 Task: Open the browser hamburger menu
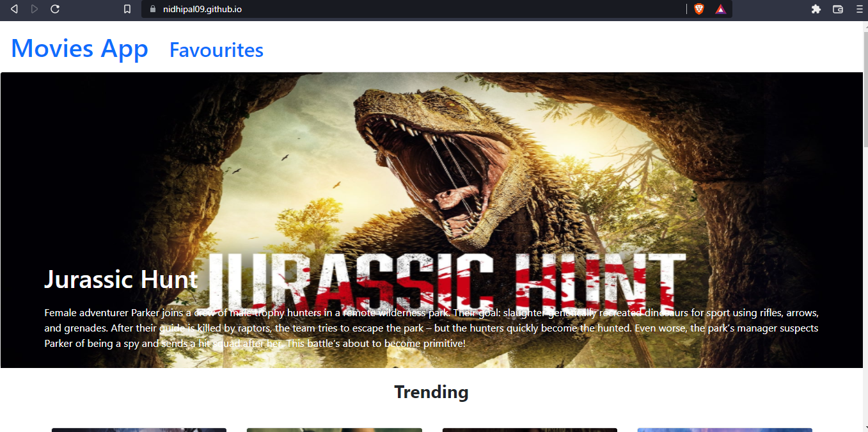(859, 9)
